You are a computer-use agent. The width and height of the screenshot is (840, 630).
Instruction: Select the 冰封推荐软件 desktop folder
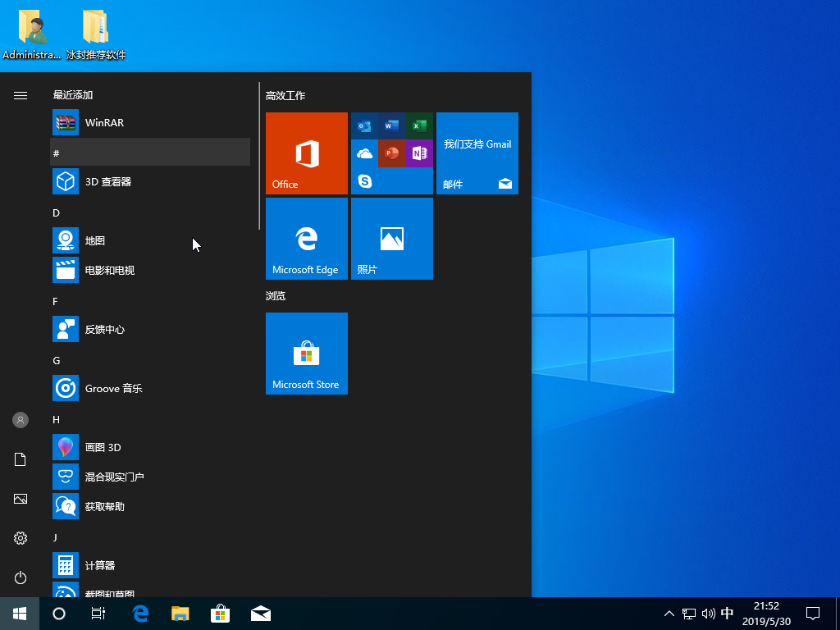click(96, 33)
